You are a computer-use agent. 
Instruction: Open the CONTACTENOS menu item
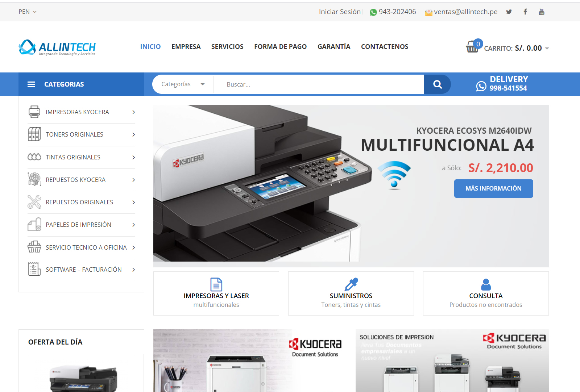(385, 47)
